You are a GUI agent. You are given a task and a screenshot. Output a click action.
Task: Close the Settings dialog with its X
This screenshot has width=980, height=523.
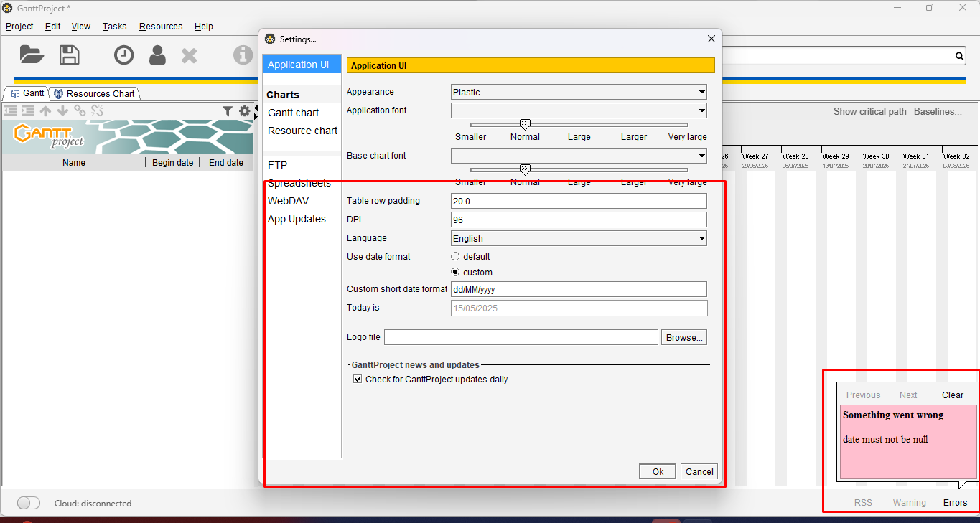711,39
